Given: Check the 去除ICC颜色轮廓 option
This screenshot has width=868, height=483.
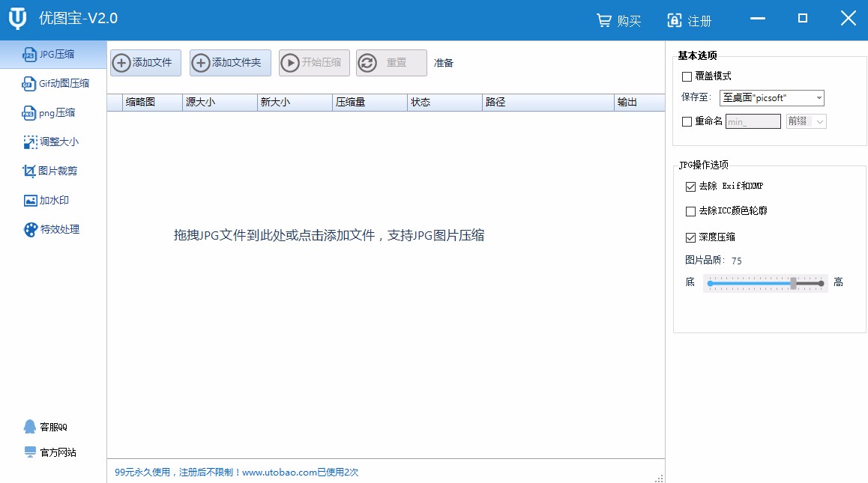Looking at the screenshot, I should tap(690, 210).
